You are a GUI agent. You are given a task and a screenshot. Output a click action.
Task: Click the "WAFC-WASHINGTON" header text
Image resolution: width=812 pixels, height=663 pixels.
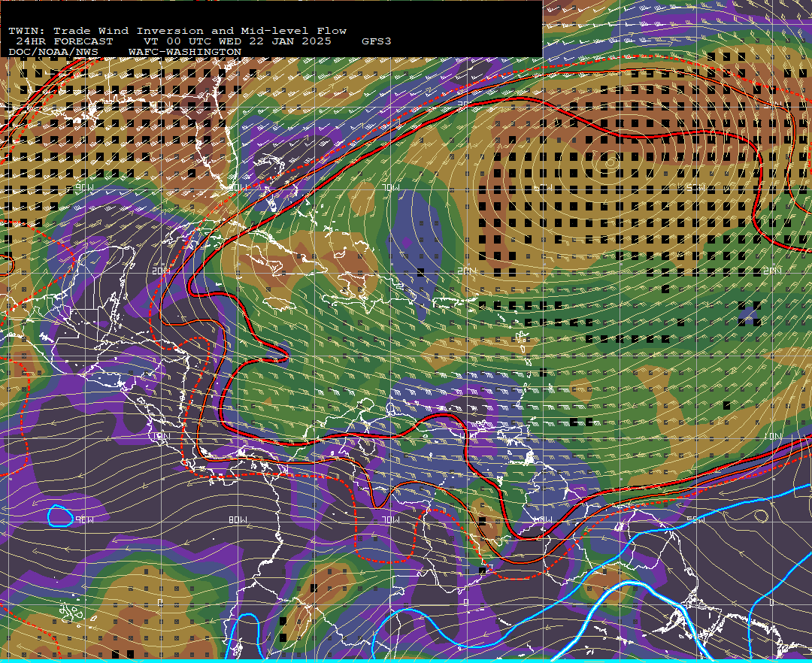(185, 53)
